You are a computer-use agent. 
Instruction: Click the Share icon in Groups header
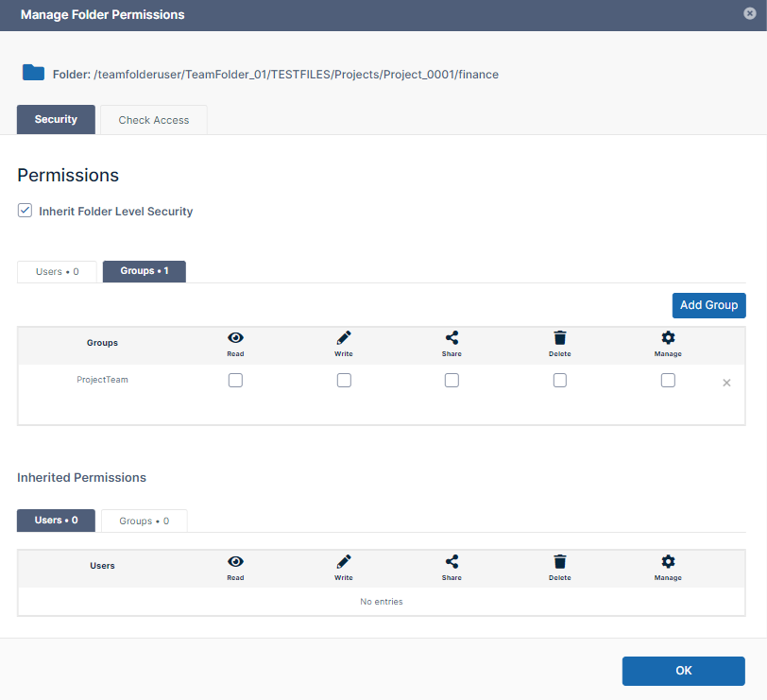452,338
